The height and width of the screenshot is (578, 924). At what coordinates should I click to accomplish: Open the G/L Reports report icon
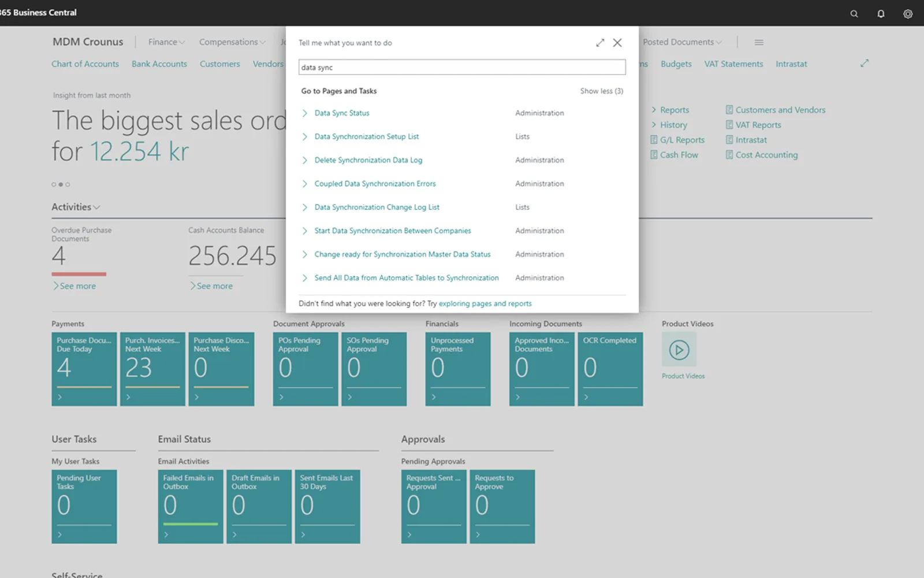pos(654,140)
